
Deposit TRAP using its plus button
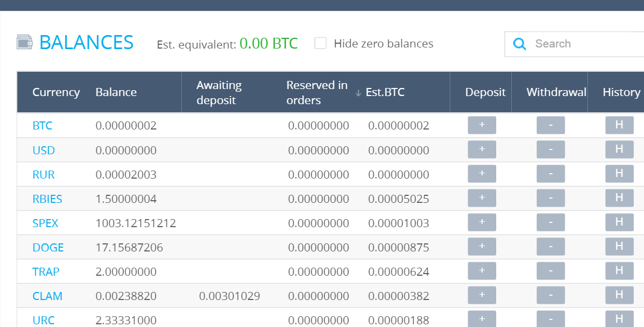tap(482, 271)
